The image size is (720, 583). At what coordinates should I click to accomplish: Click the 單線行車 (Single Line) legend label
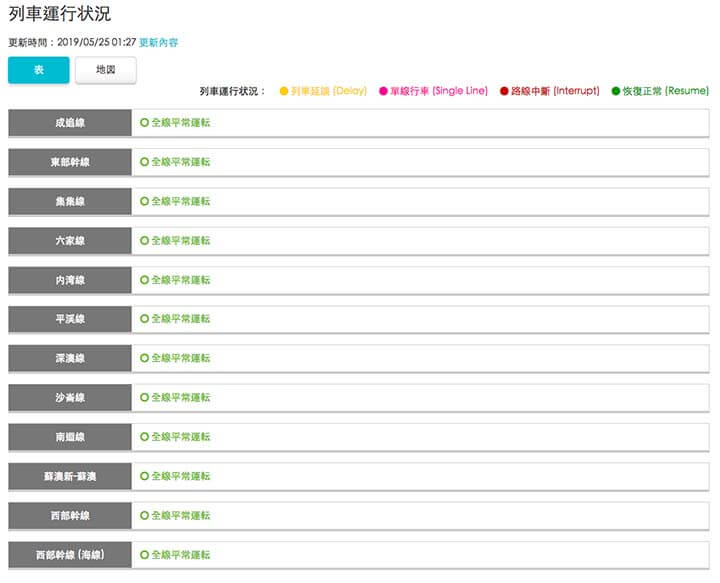coord(439,91)
